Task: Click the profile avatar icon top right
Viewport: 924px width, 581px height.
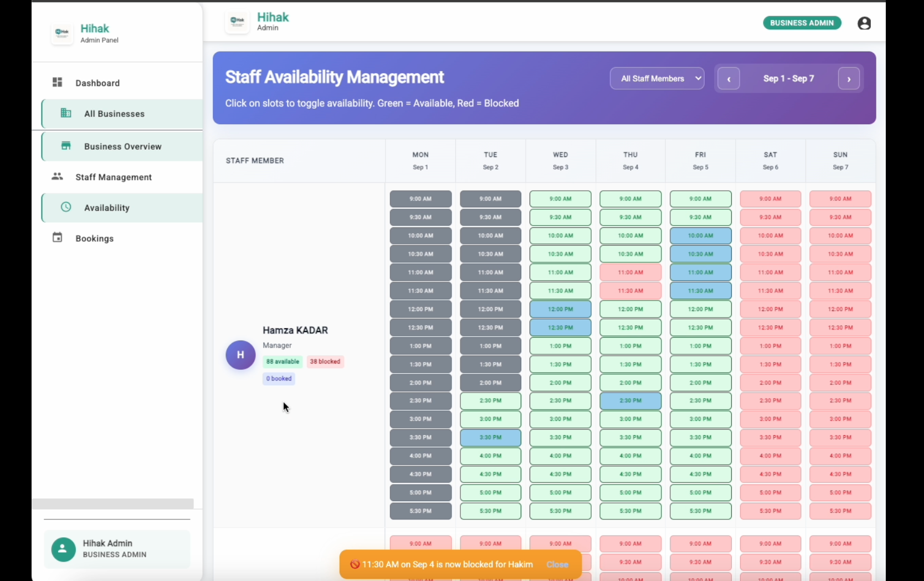Action: click(864, 23)
